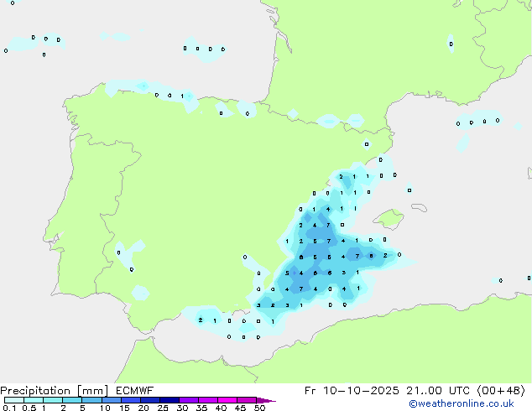Pick the 15–20 mm legend color swatch
This screenshot has height=411, width=532.
tap(131, 400)
